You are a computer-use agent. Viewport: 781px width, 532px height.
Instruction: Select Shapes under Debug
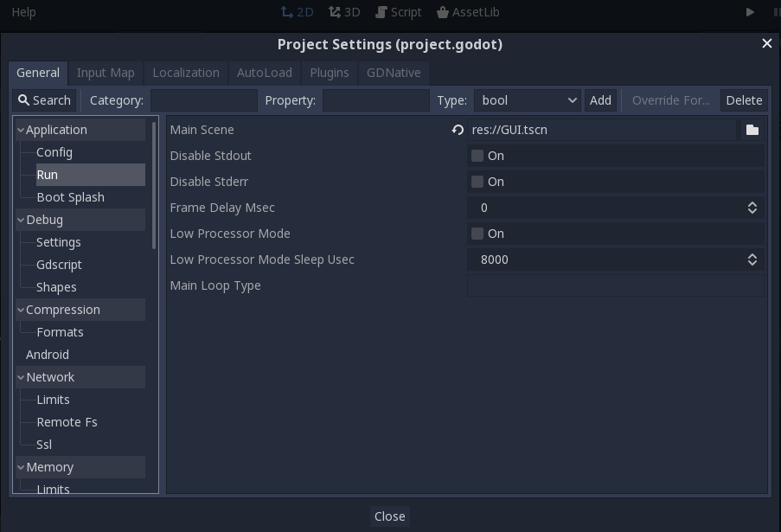click(56, 287)
